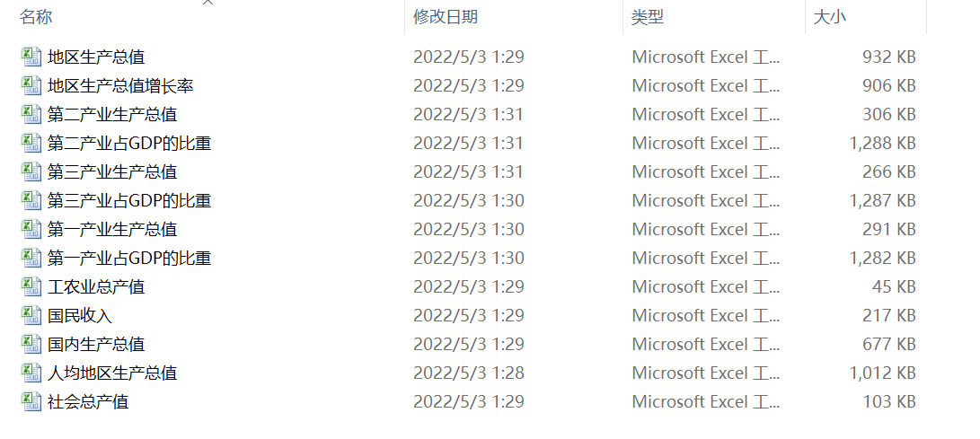The width and height of the screenshot is (980, 439).
Task: Click the 45 KB size entry
Action: click(x=894, y=286)
